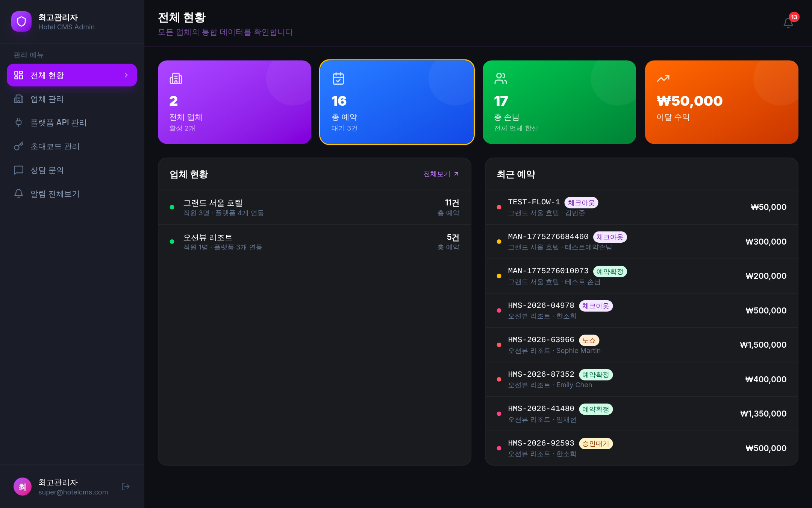Viewport: 812px width, 508px height.
Task: Click the 예약확정 badge on HMS-2026-41480
Action: (596, 409)
